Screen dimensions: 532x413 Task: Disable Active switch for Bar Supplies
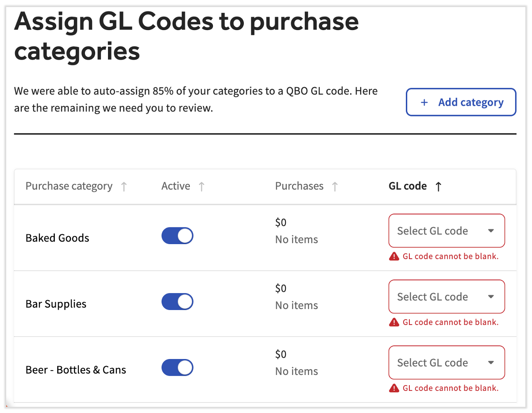click(x=177, y=302)
